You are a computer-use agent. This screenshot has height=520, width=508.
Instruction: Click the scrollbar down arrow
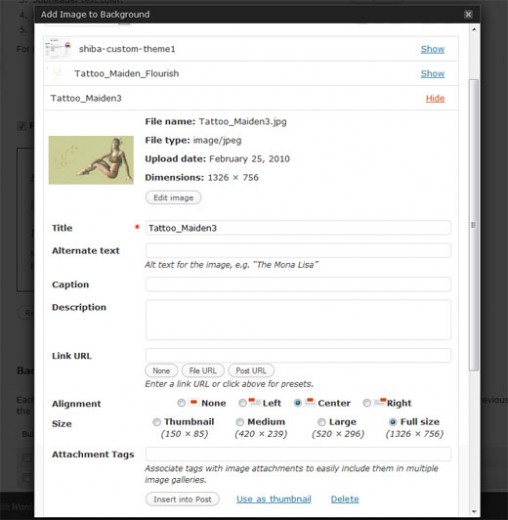point(474,511)
